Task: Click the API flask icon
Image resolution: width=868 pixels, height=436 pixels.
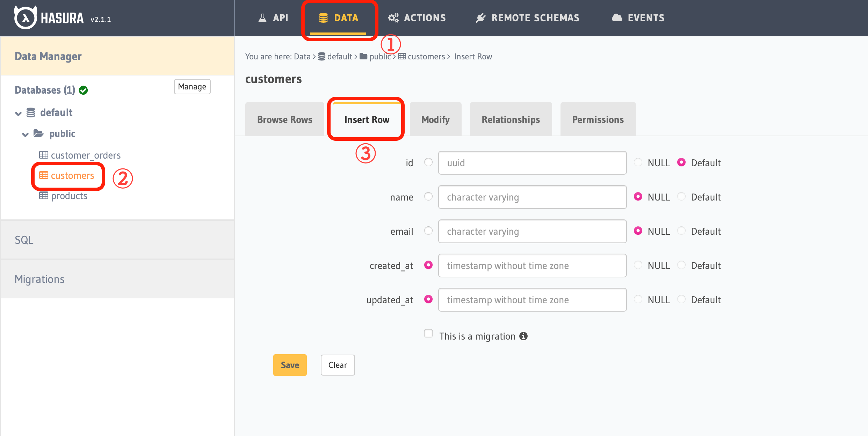Action: coord(262,18)
